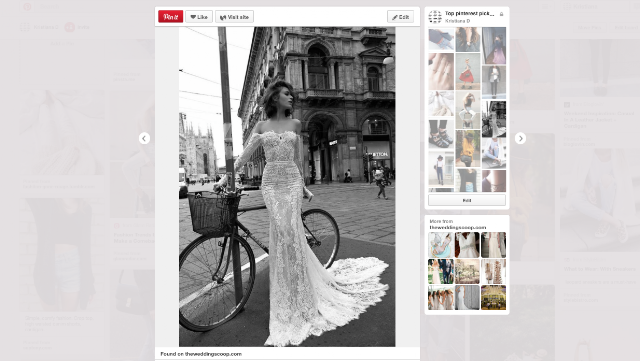Open the bride and groom thumbnail

tap(441, 271)
